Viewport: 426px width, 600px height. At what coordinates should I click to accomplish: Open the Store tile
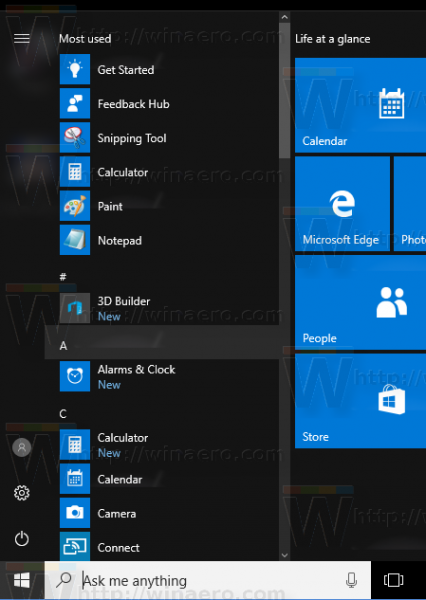(x=361, y=401)
